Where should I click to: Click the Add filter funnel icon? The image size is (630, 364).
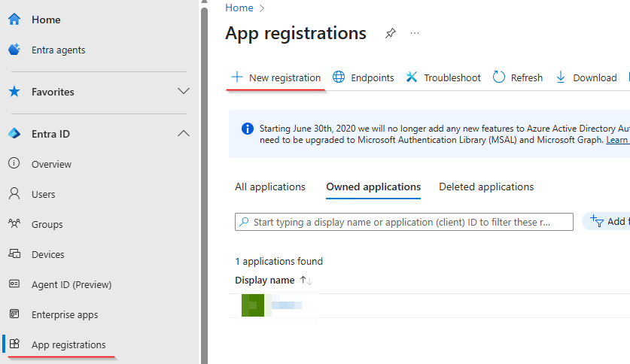pos(597,220)
